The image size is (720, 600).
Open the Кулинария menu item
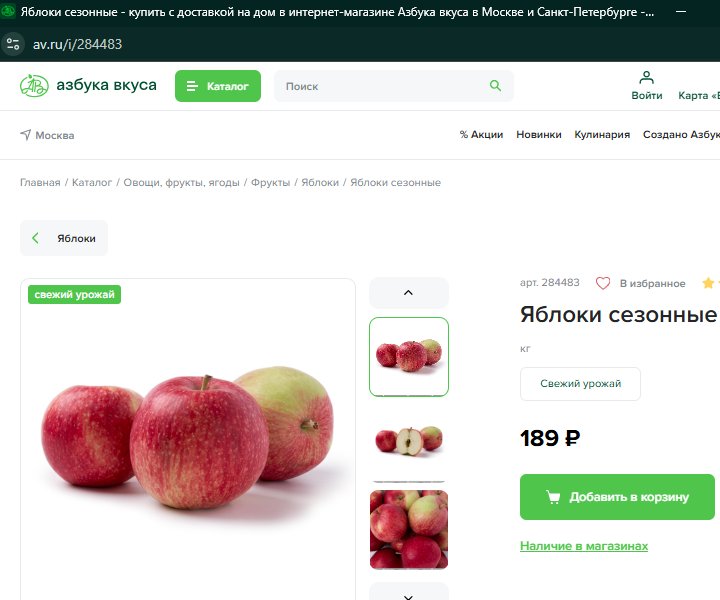point(602,135)
